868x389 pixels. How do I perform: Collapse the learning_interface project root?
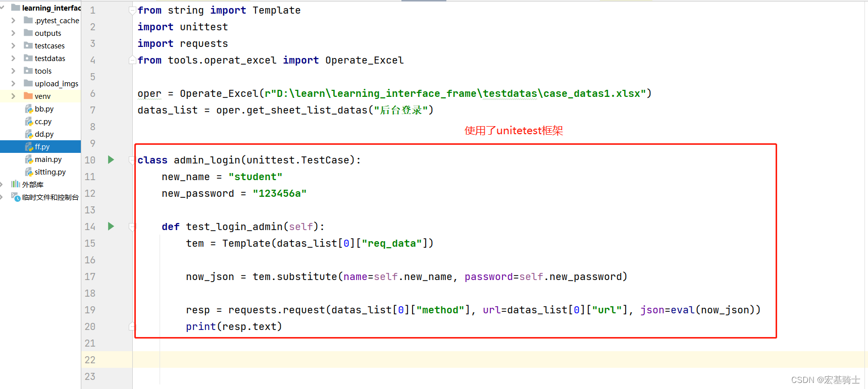click(3, 8)
